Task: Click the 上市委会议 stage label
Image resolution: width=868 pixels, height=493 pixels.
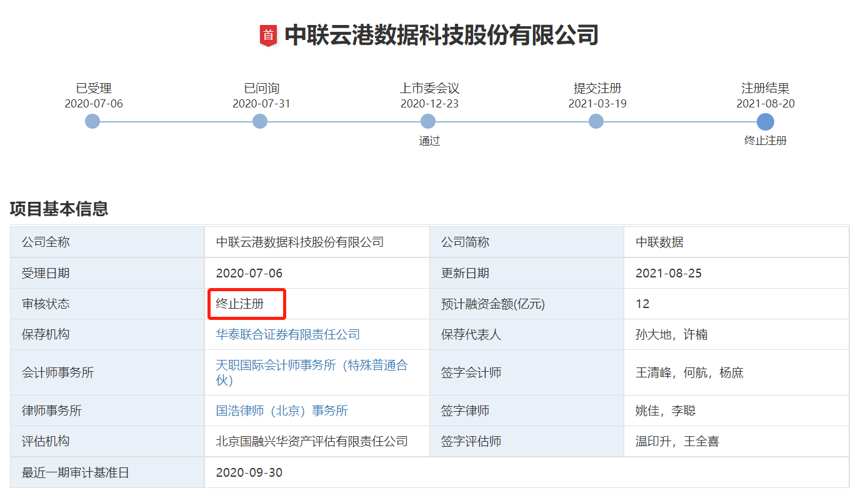Action: (x=429, y=89)
